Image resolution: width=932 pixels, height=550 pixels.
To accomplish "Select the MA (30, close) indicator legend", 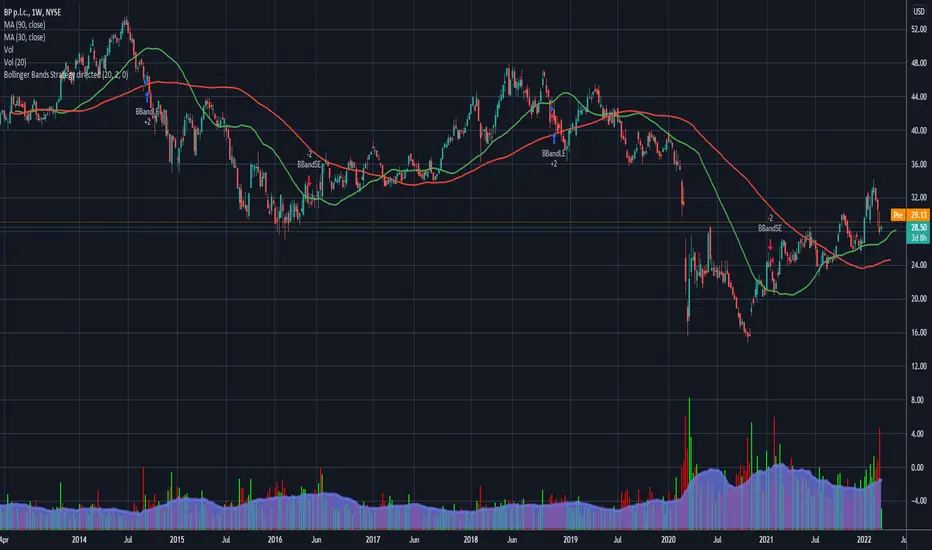I will click(24, 37).
